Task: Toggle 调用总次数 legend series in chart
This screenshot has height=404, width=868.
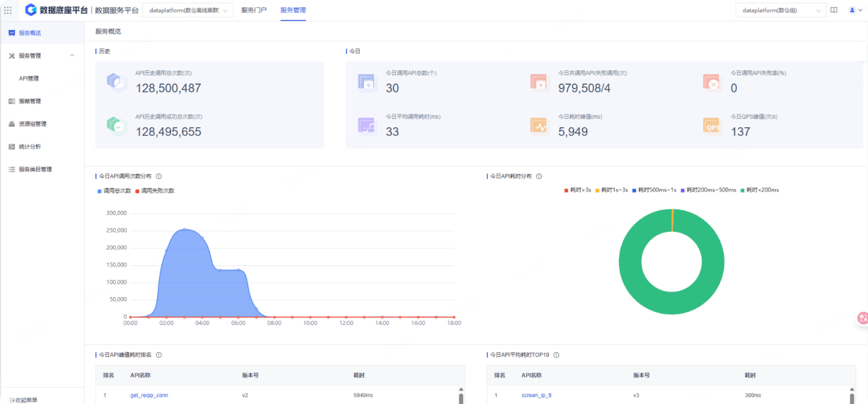Action: coord(114,191)
